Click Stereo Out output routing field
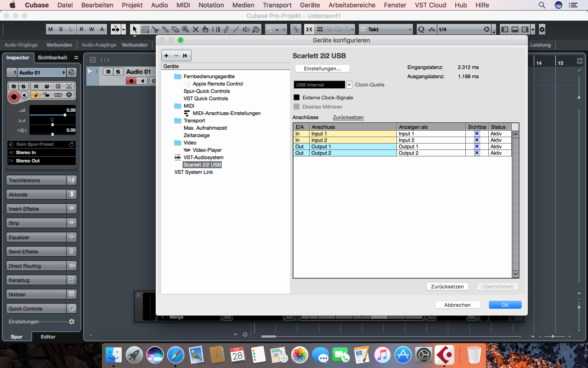Screen dimensions: 588x368 (41, 161)
